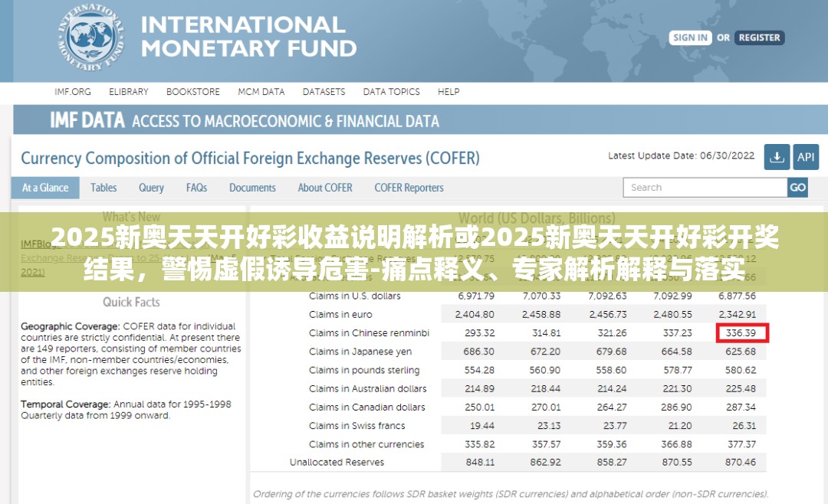Click the Currency Composition COFER page title
This screenshot has width=828, height=504.
click(x=250, y=159)
